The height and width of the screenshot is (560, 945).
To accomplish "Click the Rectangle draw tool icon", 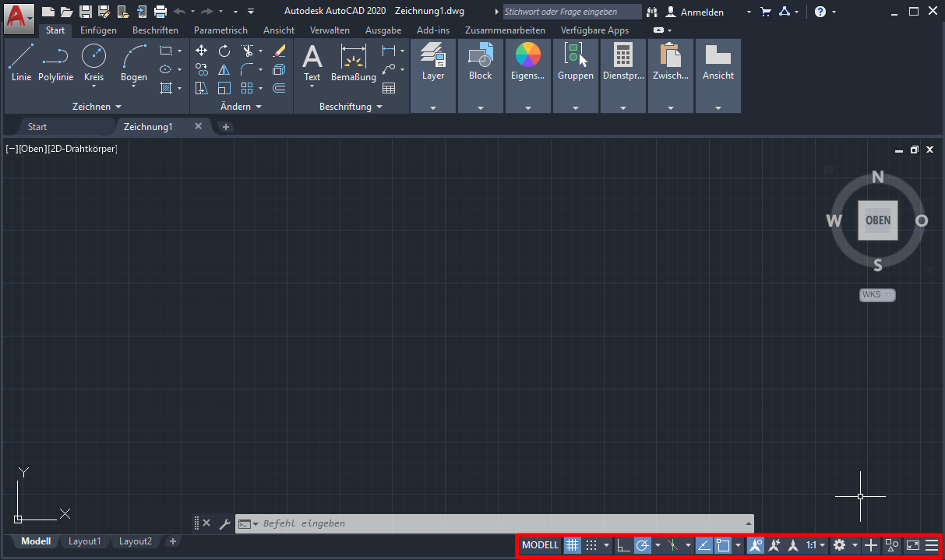I will tap(165, 51).
